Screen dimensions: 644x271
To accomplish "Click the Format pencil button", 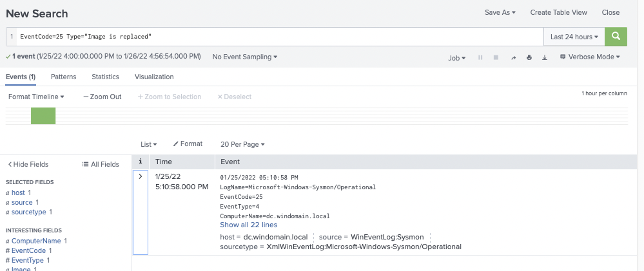I will [x=188, y=144].
